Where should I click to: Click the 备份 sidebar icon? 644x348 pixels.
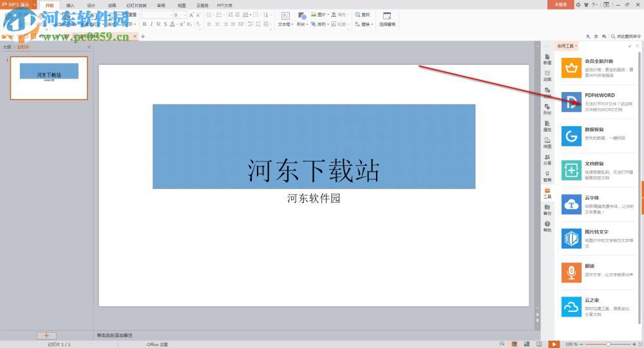[x=547, y=210]
